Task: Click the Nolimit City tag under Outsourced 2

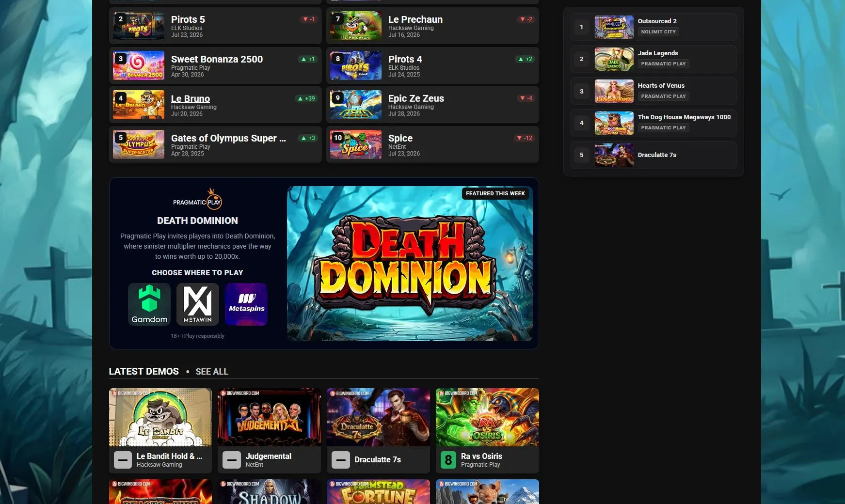Action: (x=658, y=32)
